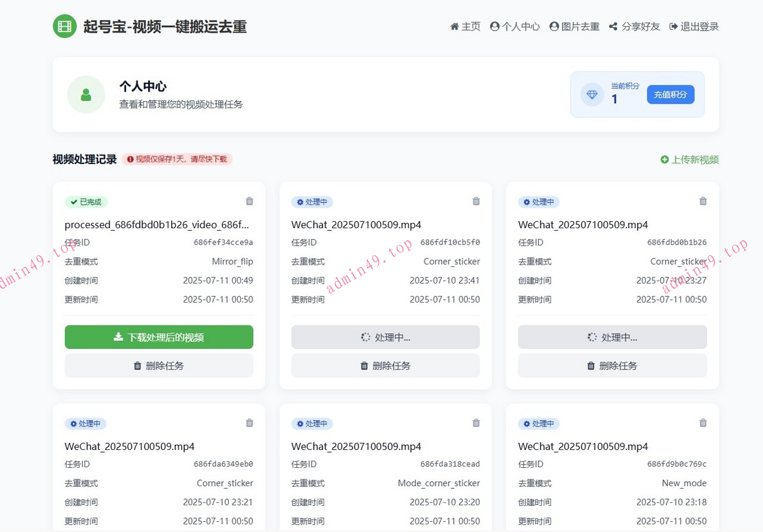
Task: Click trash icon on task 686fd9b0c769c card
Action: coord(703,423)
